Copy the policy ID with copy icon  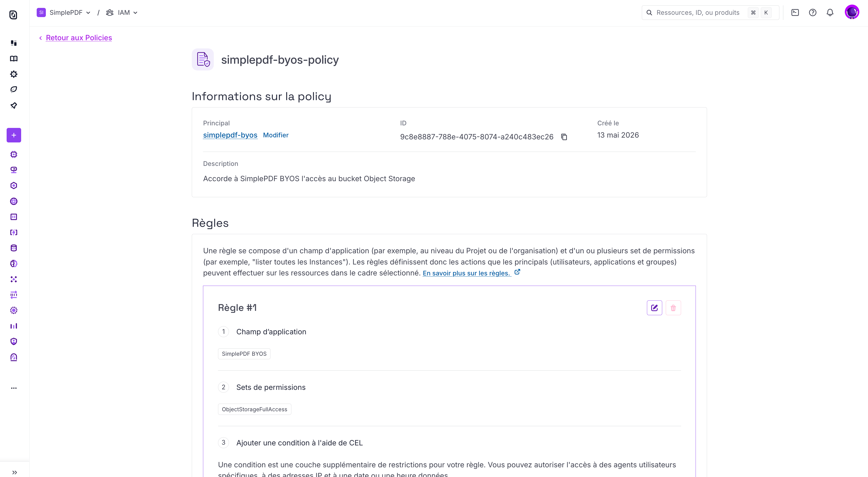(564, 137)
